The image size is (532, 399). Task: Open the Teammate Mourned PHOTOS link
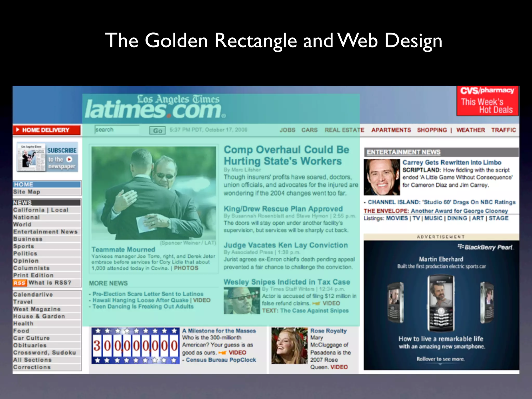point(186,268)
